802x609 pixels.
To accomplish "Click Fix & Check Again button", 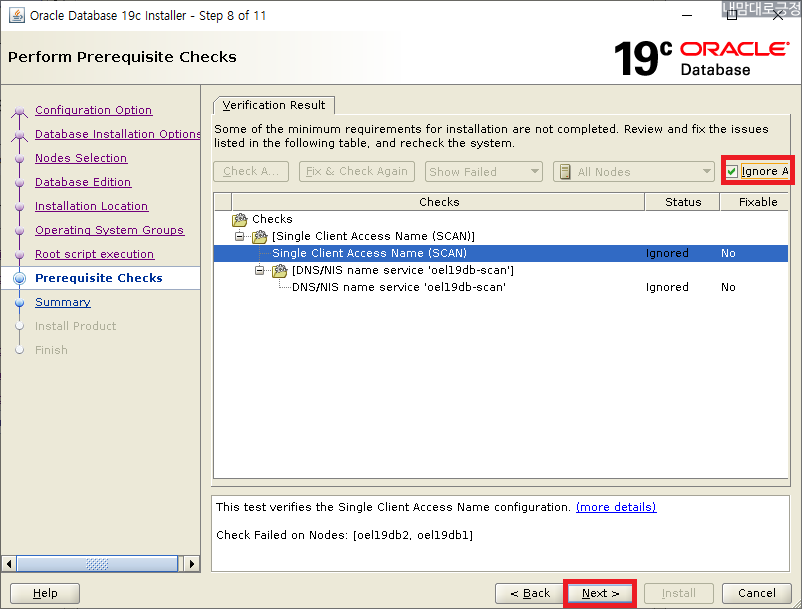I will point(357,171).
